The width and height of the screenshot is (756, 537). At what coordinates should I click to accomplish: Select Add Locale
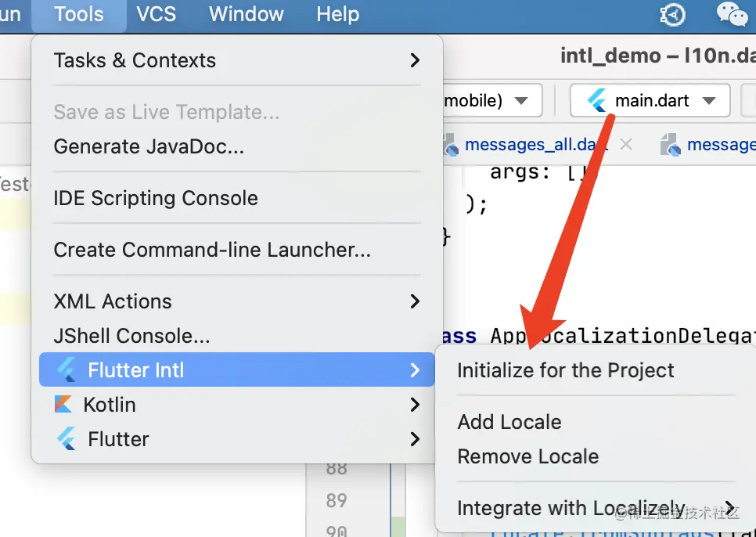596,422
